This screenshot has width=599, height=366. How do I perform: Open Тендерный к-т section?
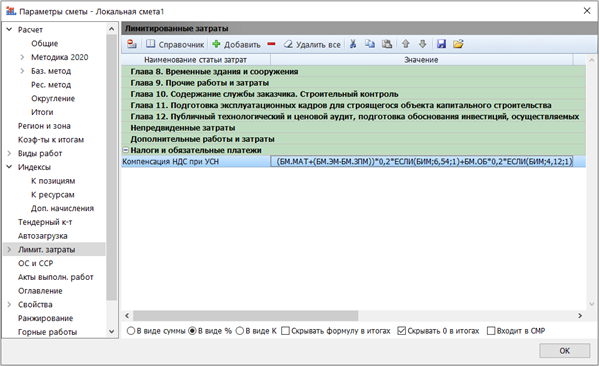45,222
